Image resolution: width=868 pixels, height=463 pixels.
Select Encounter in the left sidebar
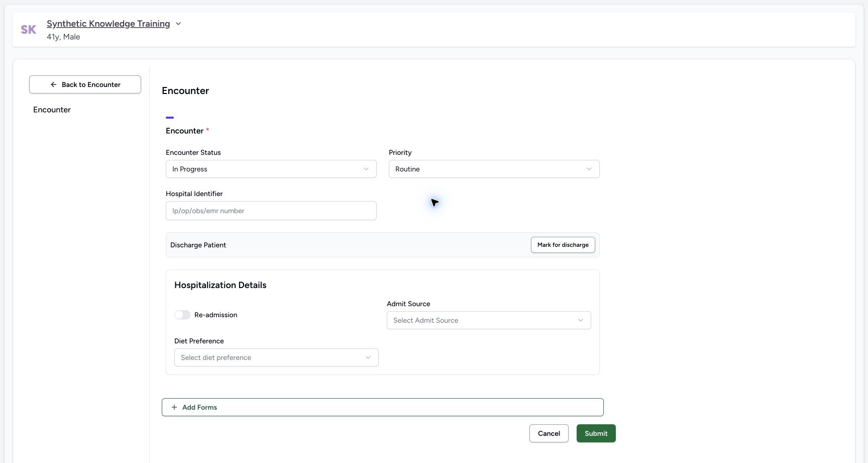52,110
